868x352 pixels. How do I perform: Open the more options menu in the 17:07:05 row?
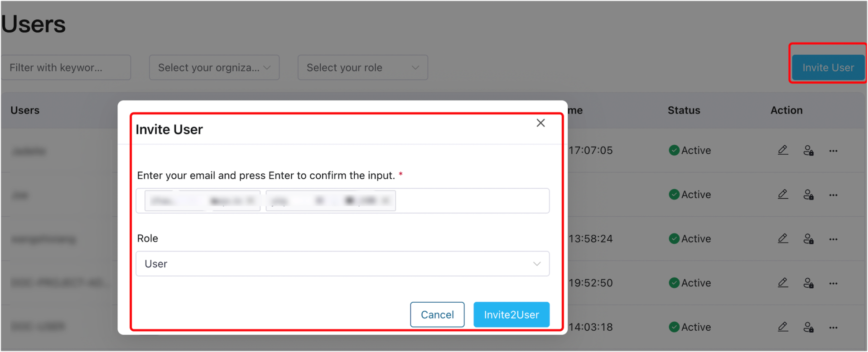point(833,151)
